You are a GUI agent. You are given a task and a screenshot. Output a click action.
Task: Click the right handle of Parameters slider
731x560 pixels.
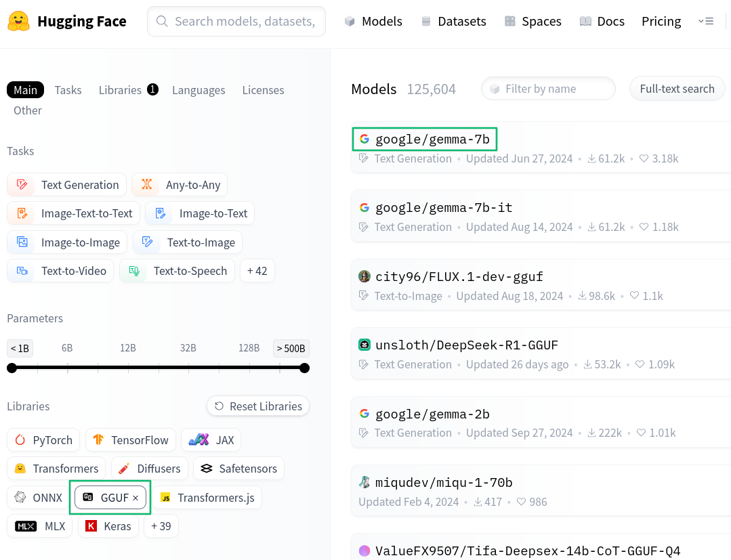point(304,368)
